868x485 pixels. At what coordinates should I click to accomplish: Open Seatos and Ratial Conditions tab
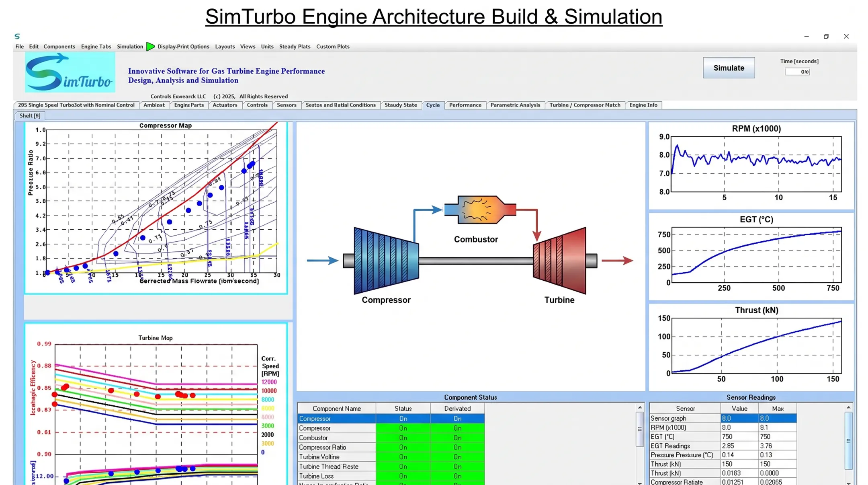pos(340,105)
